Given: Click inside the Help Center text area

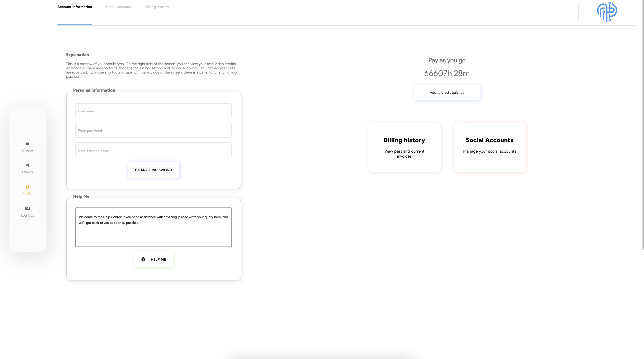Looking at the screenshot, I should pos(154,234).
